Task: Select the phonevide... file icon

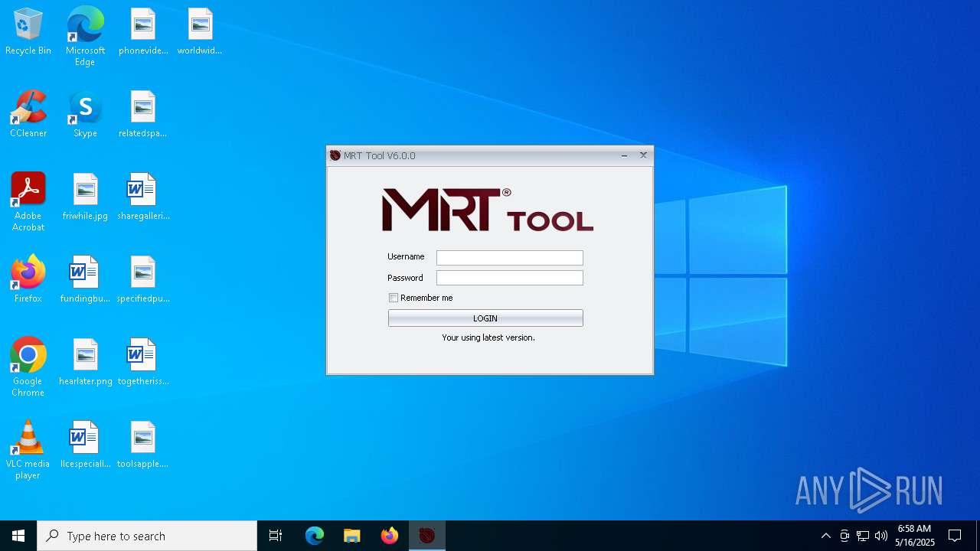Action: click(x=143, y=32)
